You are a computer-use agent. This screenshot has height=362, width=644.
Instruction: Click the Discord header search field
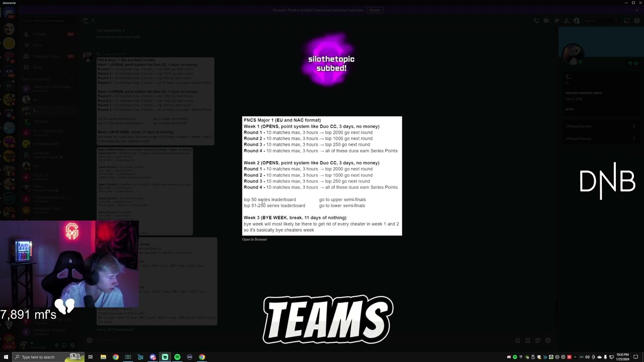[x=601, y=21]
